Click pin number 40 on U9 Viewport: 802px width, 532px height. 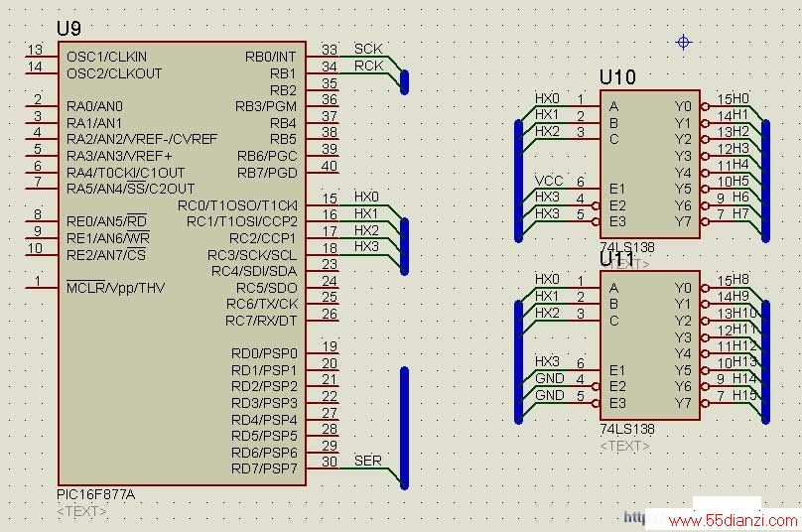pos(329,166)
